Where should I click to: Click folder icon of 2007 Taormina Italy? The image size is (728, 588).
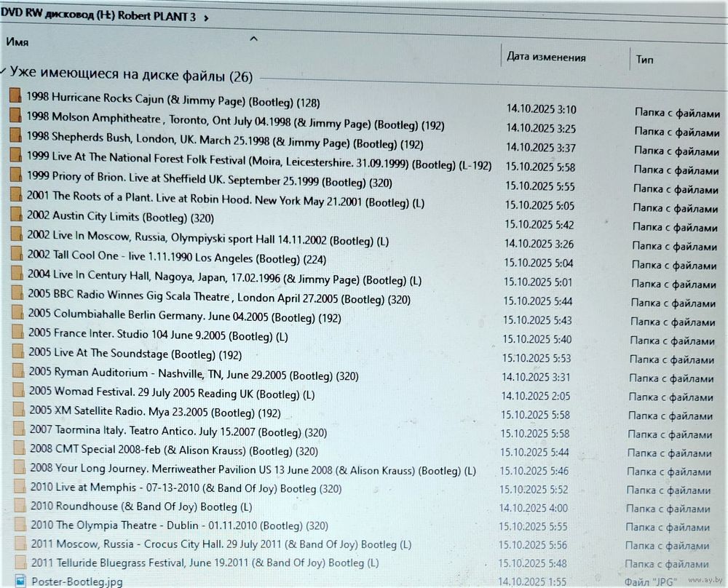pos(20,430)
